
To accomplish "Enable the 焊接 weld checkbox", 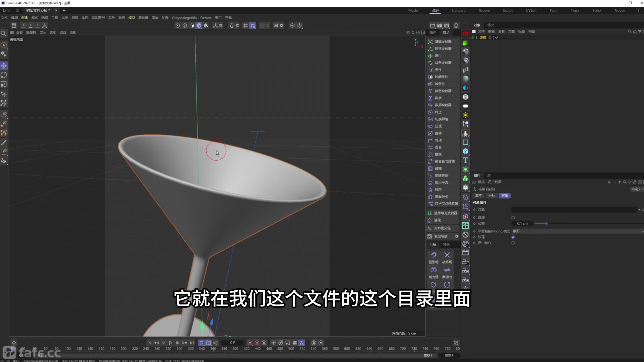I will (513, 217).
